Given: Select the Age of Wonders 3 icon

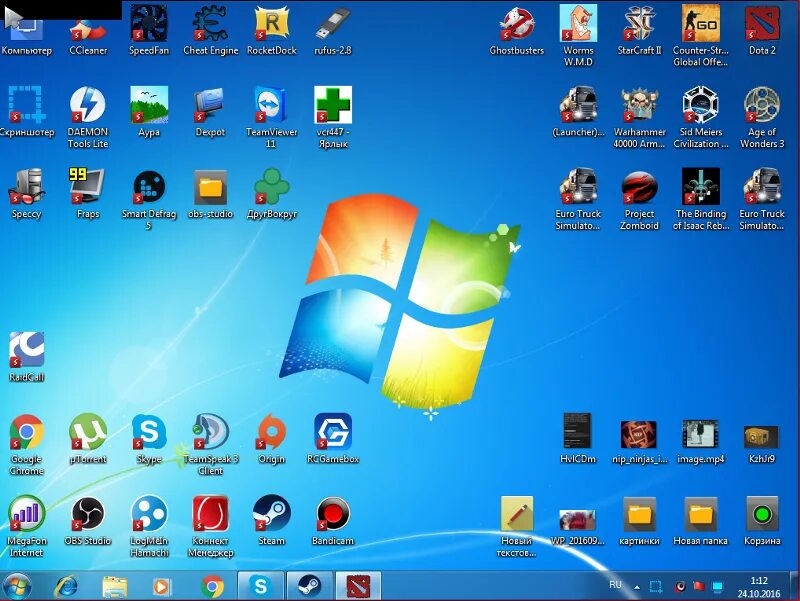Looking at the screenshot, I should click(x=762, y=117).
